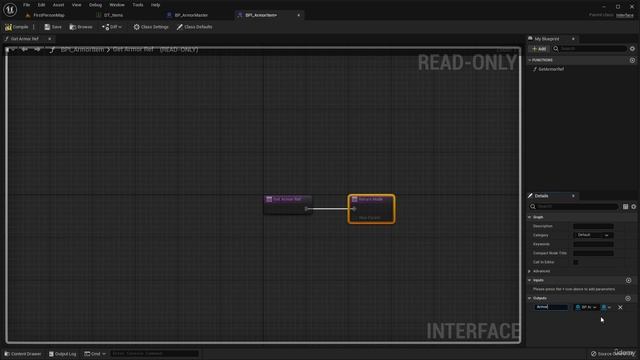Add new function with plus icon

point(632,60)
